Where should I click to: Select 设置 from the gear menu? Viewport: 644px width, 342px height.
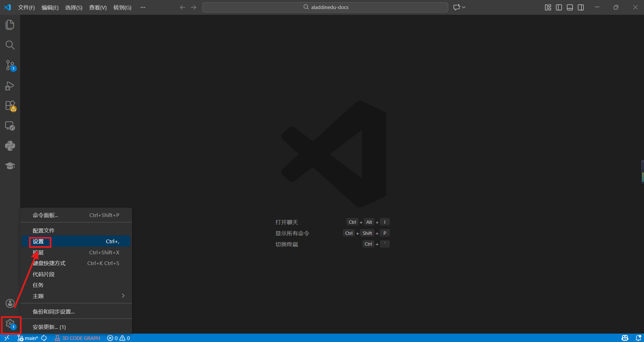pos(39,242)
